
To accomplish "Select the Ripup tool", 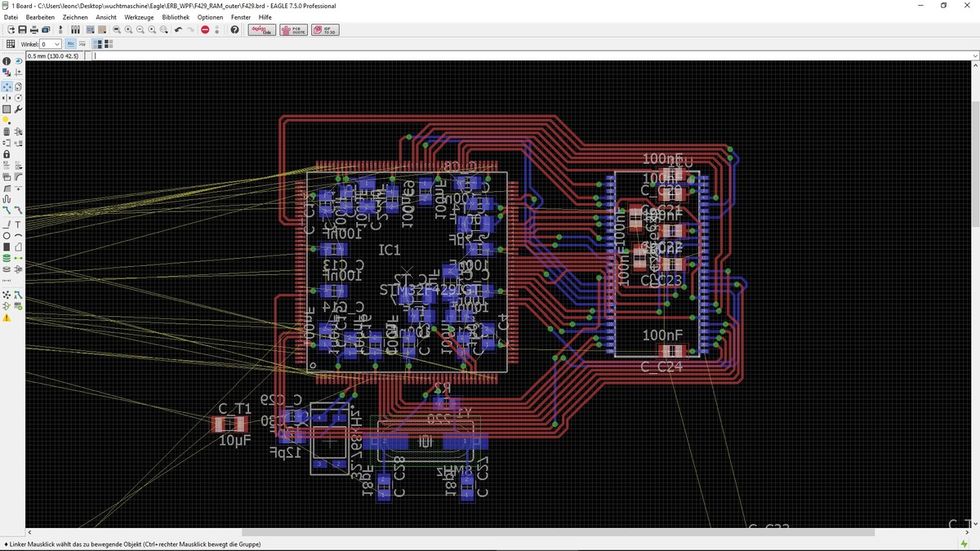I will point(18,210).
